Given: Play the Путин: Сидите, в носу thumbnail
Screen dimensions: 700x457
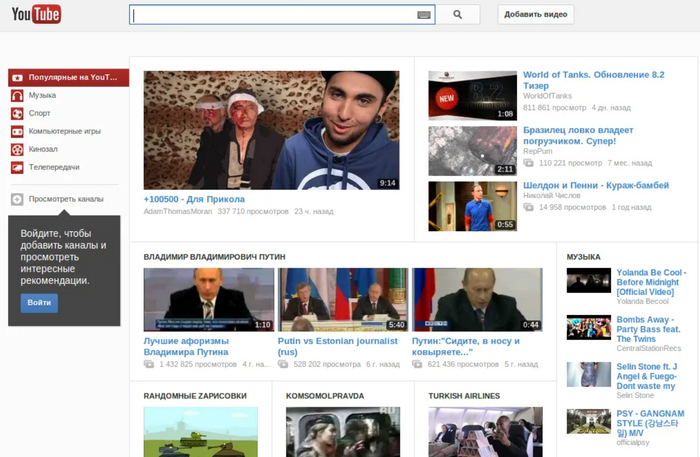Looking at the screenshot, I should [477, 299].
